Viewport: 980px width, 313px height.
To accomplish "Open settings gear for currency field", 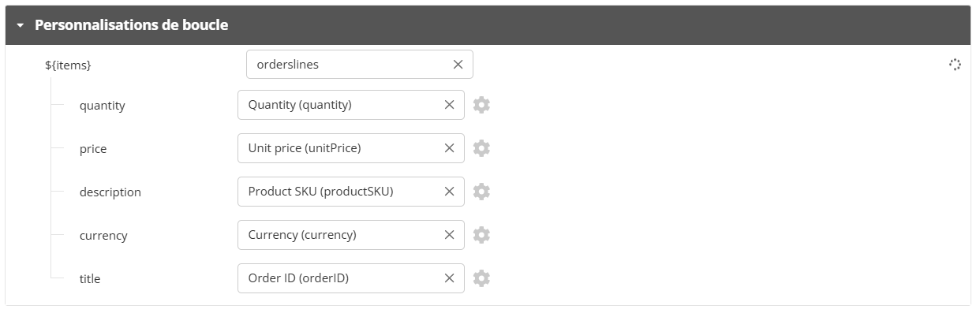I will [481, 235].
